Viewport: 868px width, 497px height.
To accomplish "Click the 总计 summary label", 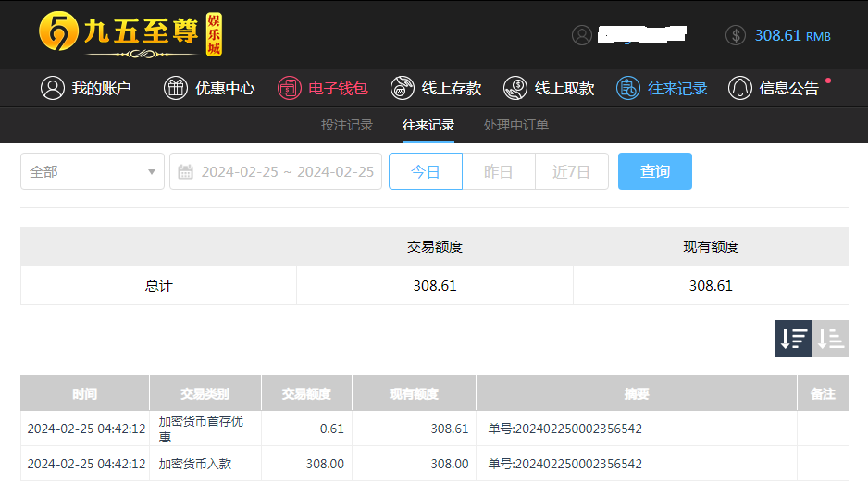I will [159, 286].
